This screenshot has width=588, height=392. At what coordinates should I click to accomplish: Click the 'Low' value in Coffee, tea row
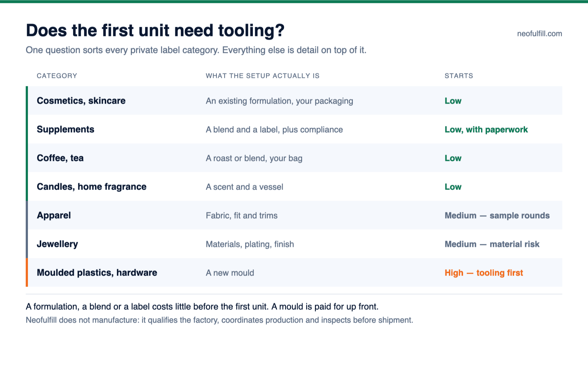click(453, 158)
